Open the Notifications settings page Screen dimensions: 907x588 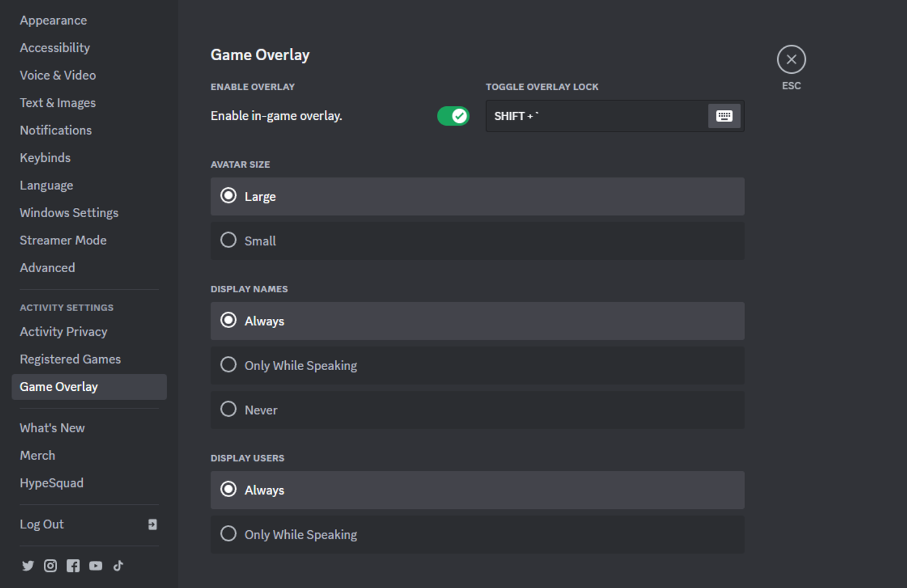coord(56,130)
